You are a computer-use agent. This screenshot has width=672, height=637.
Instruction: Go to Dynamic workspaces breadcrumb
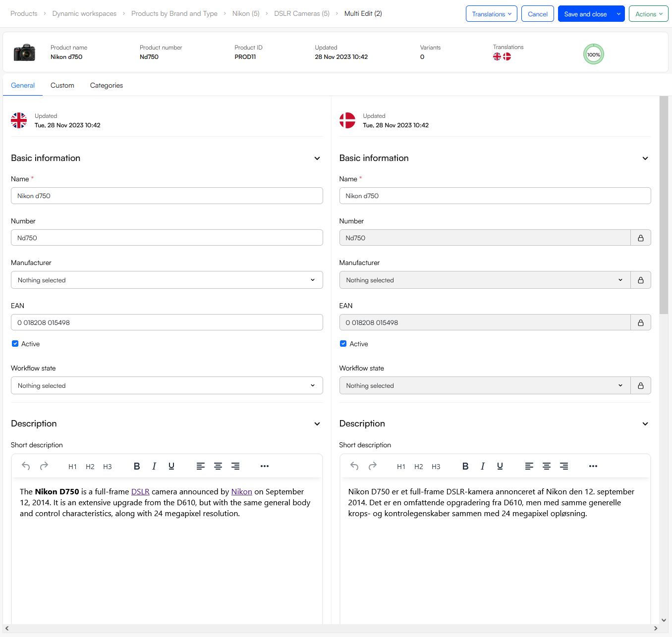click(84, 13)
